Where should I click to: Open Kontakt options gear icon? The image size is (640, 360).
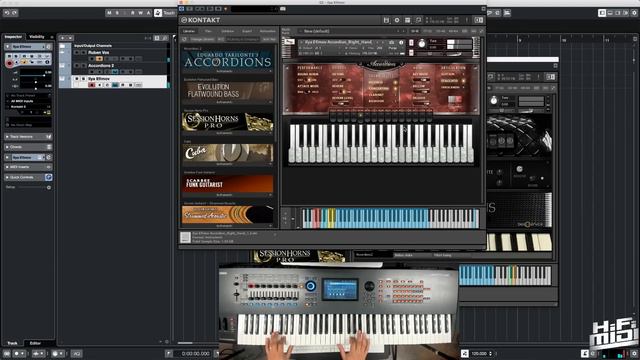397,20
